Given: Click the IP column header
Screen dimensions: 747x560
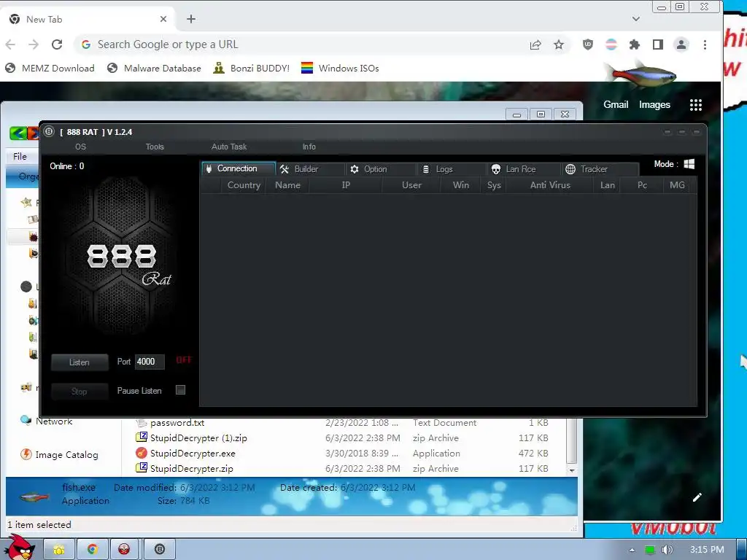Looking at the screenshot, I should coord(346,185).
